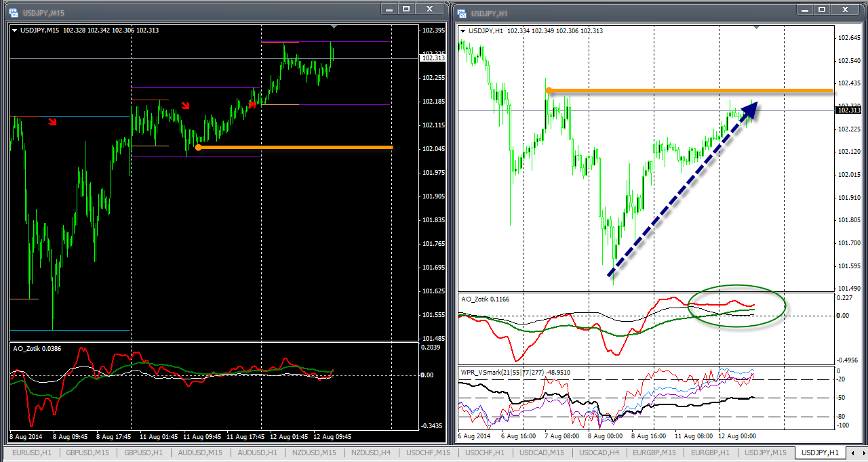
Task: Click the chart shift marker on M15 chart
Action: (x=333, y=27)
